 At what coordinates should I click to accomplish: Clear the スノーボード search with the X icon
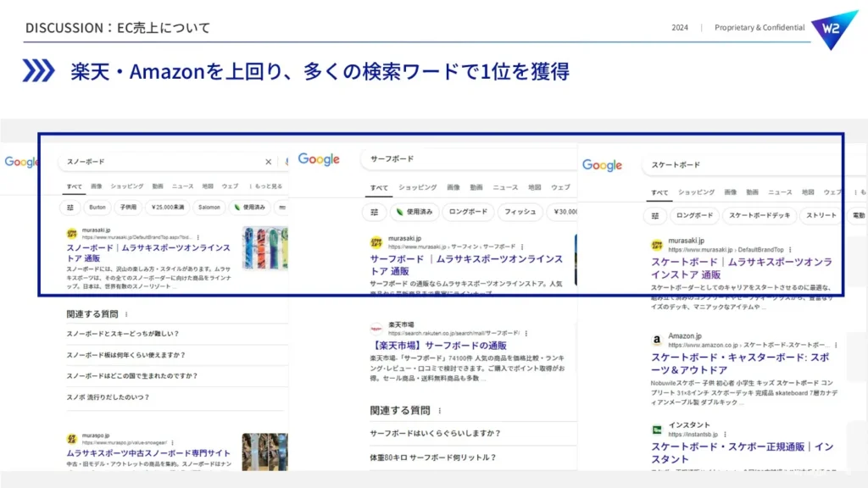click(268, 162)
